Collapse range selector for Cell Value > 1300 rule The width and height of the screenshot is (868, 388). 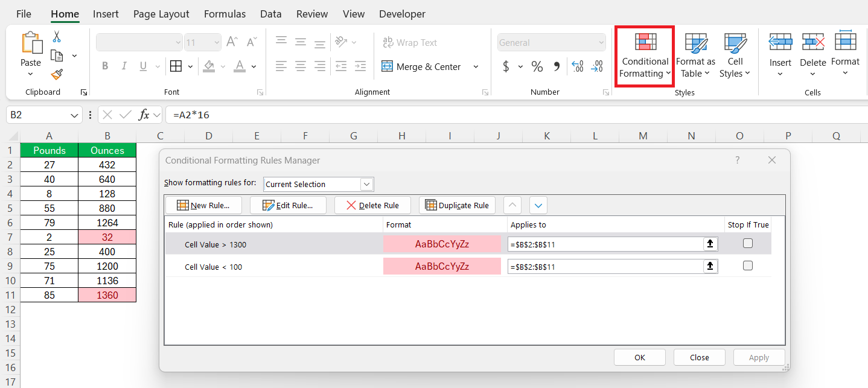710,244
